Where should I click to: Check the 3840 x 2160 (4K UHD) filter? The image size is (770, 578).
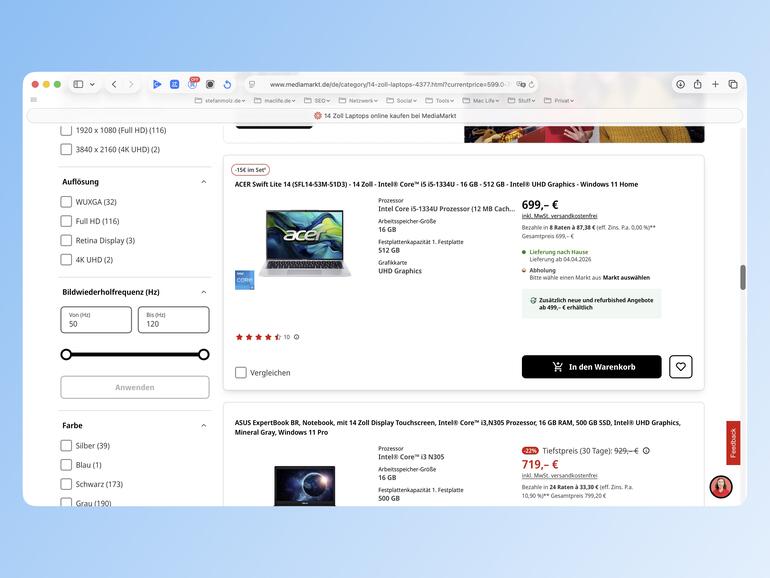[66, 149]
